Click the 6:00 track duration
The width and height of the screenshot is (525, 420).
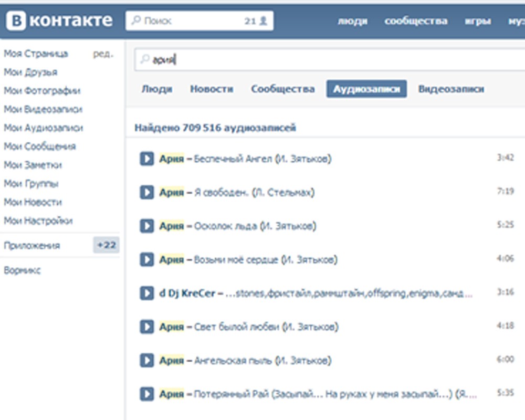505,359
